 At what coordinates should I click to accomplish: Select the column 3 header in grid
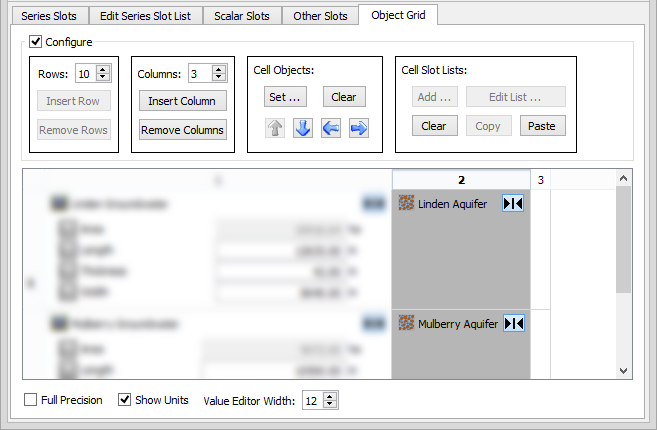541,180
